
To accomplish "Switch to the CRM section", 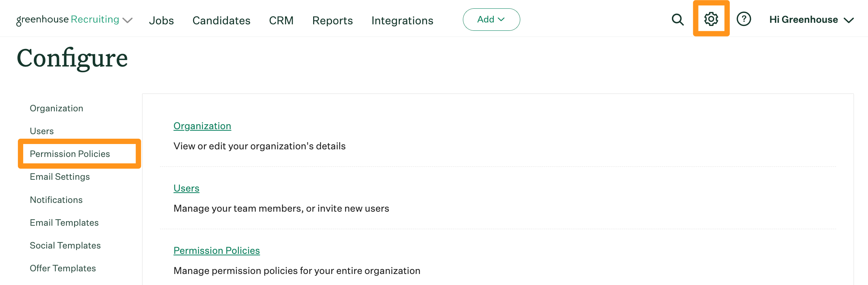I will point(281,21).
